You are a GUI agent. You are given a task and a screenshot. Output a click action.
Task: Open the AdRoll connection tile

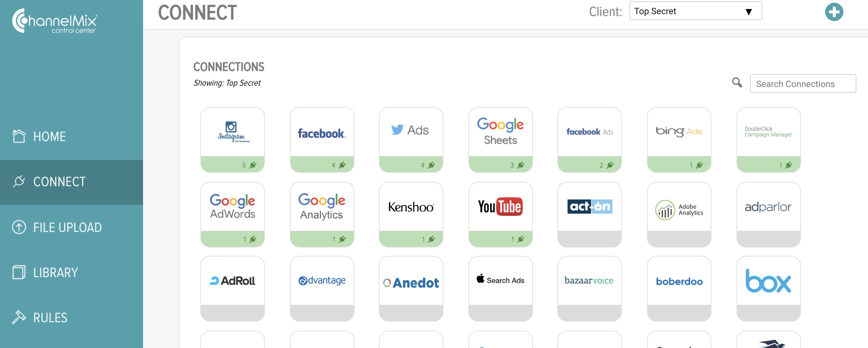coord(233,289)
